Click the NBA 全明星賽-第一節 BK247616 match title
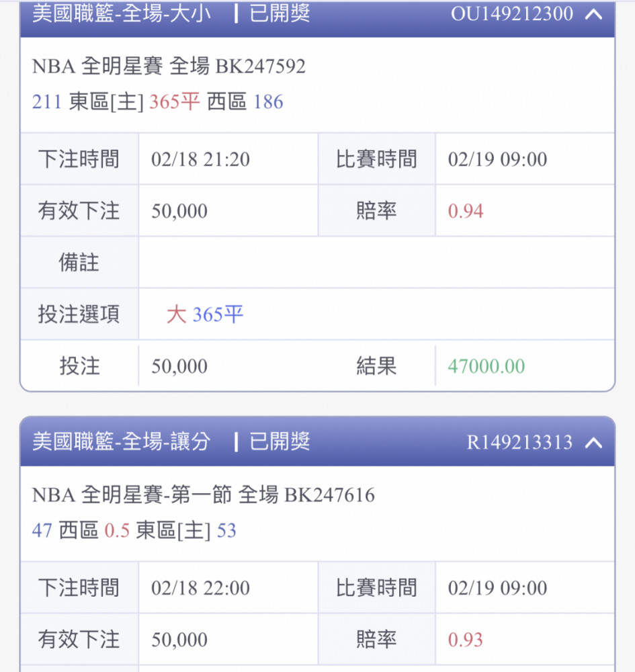The height and width of the screenshot is (672, 635). 203,495
